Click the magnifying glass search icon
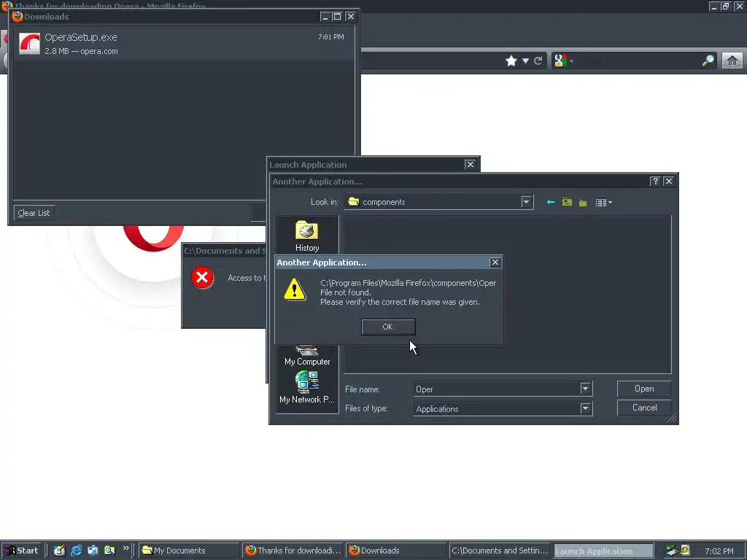The width and height of the screenshot is (747, 560). pos(708,61)
